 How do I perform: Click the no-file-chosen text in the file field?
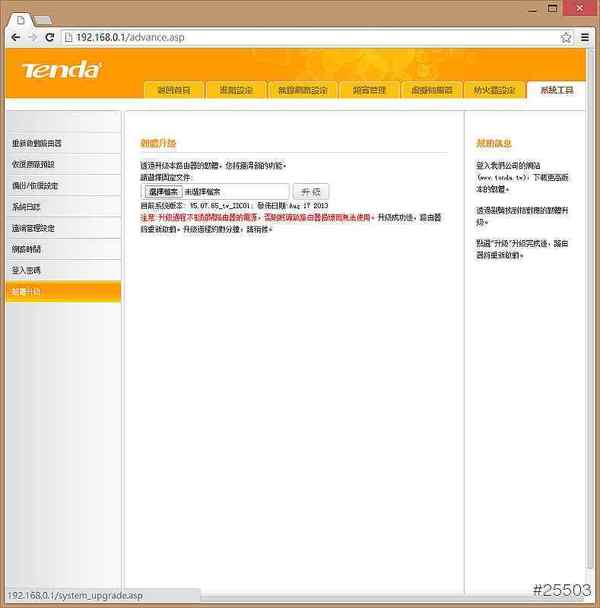pyautogui.click(x=202, y=192)
